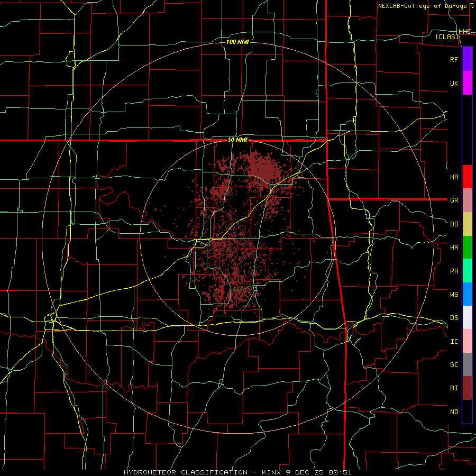Image resolution: width=476 pixels, height=476 pixels.
Task: Click the RA legend label
Action: 454,271
